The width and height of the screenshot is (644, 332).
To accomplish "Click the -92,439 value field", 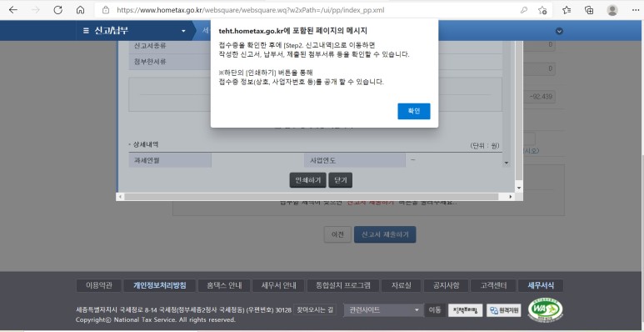I will coord(540,97).
